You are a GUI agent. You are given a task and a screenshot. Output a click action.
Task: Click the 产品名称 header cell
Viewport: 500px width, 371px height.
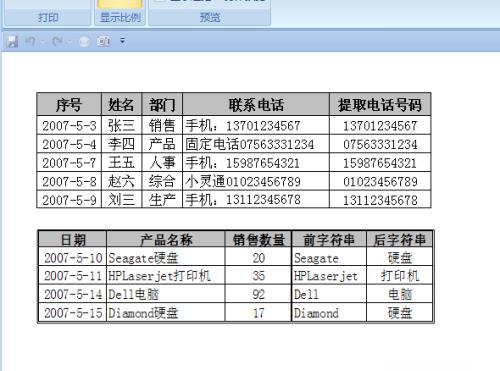coord(166,239)
